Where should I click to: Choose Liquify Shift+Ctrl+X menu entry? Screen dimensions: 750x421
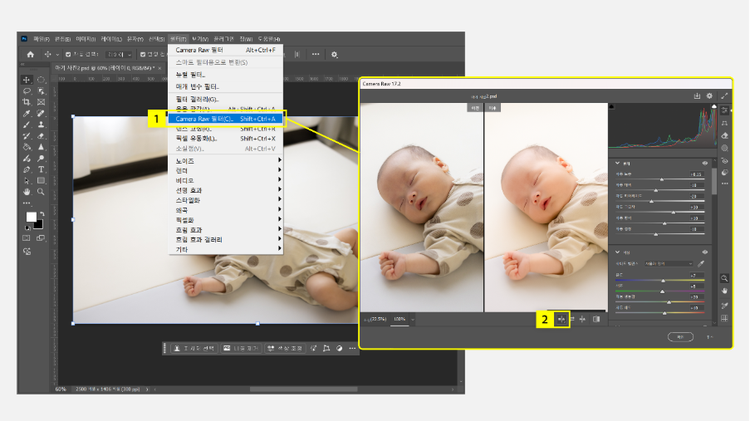coord(225,138)
